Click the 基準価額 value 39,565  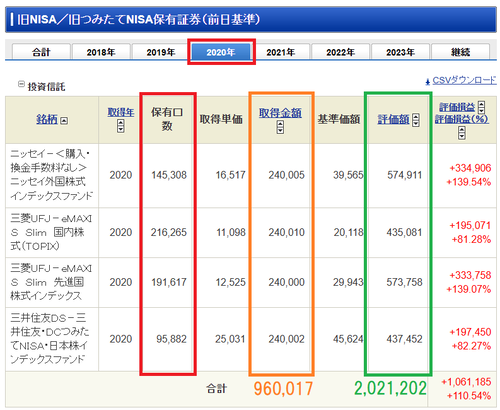coord(348,175)
